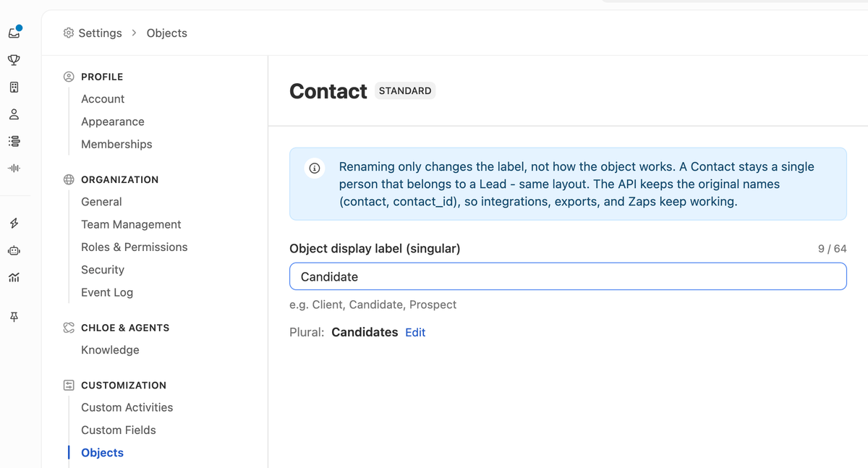Screen dimensions: 868x468
Task: Click the Customization section icon
Action: pos(69,386)
